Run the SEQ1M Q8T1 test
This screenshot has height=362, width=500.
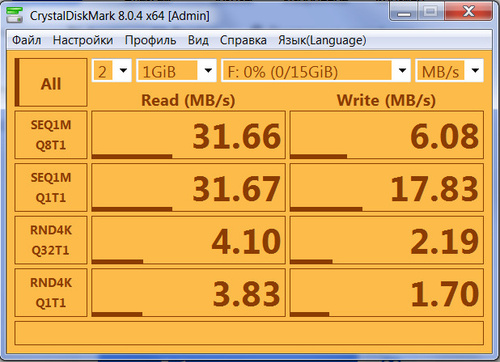coord(51,135)
